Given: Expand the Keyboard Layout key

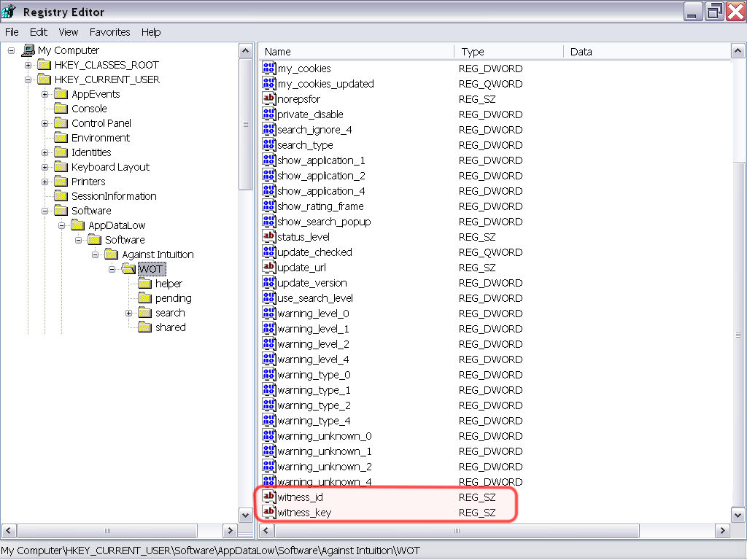Looking at the screenshot, I should [x=44, y=167].
